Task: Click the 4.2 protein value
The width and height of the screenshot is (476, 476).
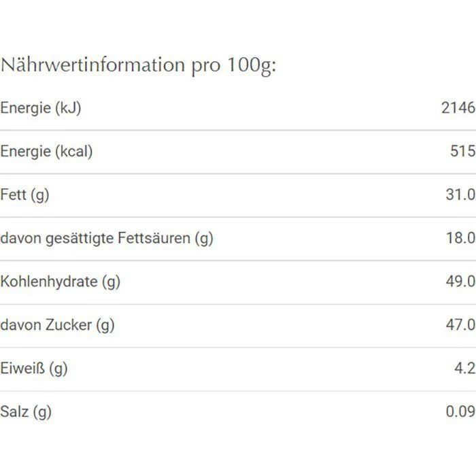Action: pos(465,369)
